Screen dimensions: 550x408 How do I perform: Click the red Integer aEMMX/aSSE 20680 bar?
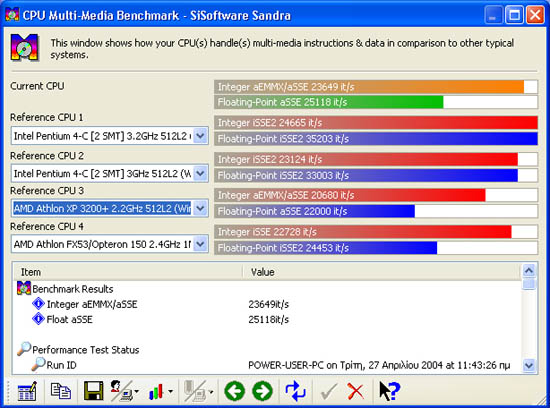[350, 195]
